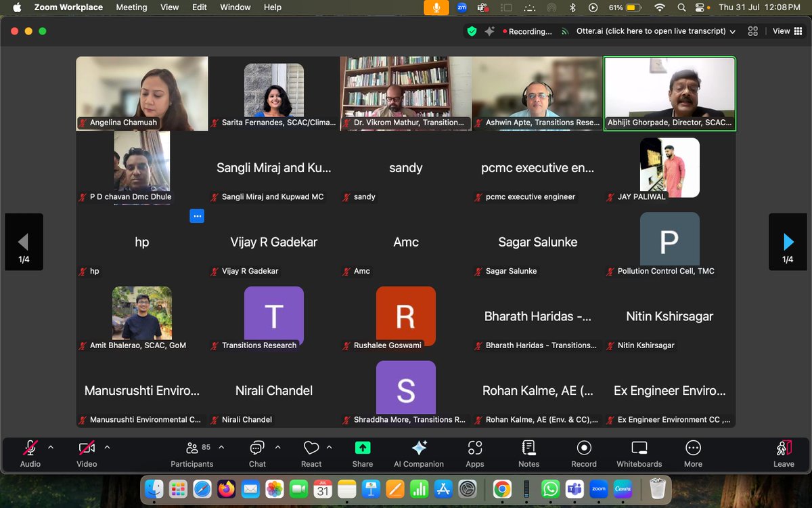Open the Edit menu
The height and width of the screenshot is (508, 812).
pyautogui.click(x=200, y=7)
